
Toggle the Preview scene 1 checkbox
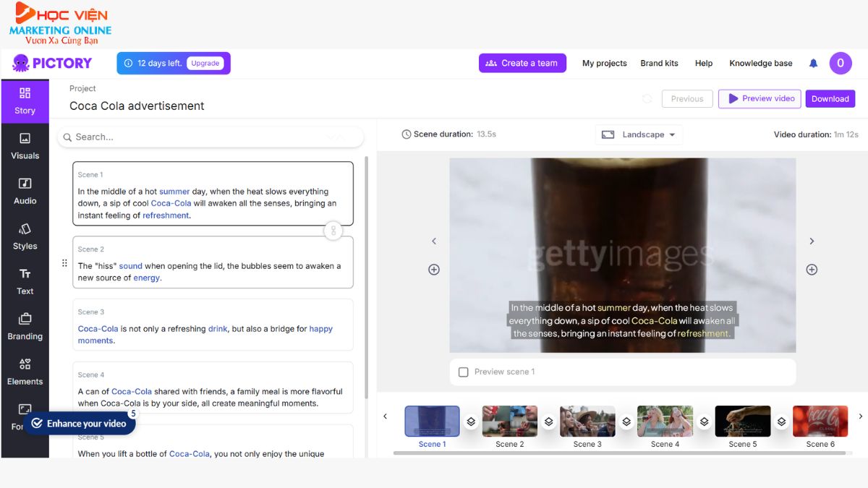click(464, 372)
